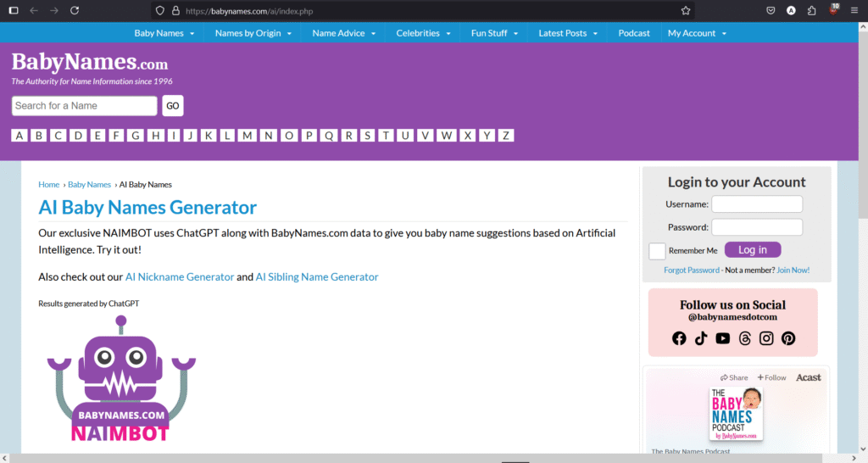868x463 pixels.
Task: Open the AI Nickname Generator link
Action: click(180, 277)
